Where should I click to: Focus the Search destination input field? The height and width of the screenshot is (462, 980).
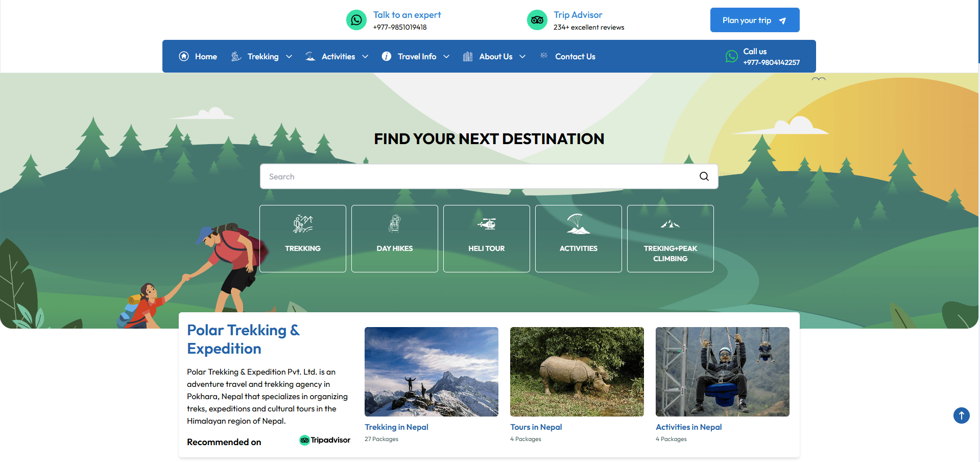tap(477, 176)
